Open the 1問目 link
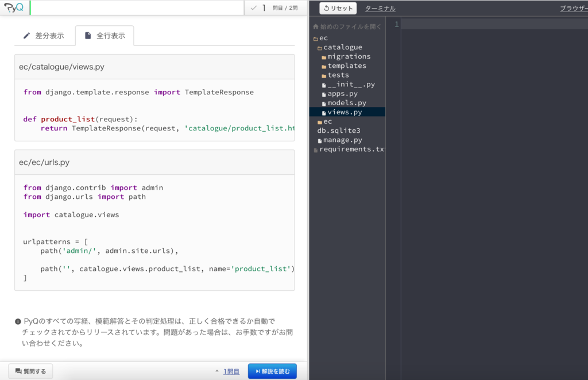588x380 pixels. pyautogui.click(x=231, y=372)
